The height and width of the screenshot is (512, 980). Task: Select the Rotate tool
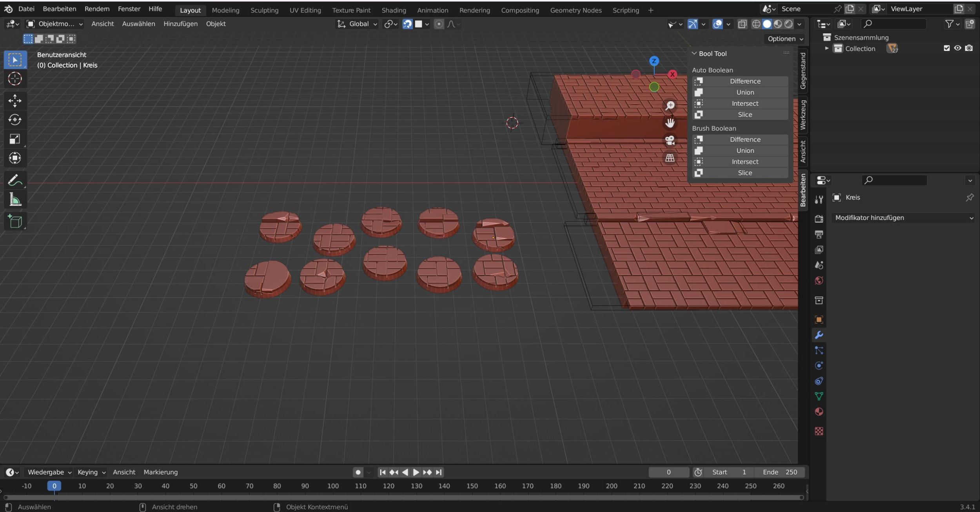click(15, 120)
